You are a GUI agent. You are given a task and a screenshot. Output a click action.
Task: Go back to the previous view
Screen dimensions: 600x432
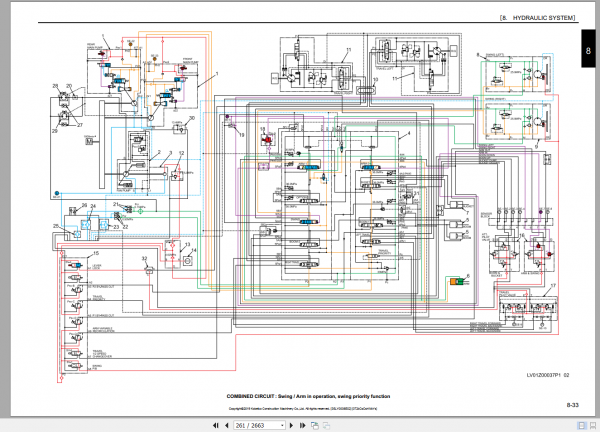pyautogui.click(x=315, y=425)
